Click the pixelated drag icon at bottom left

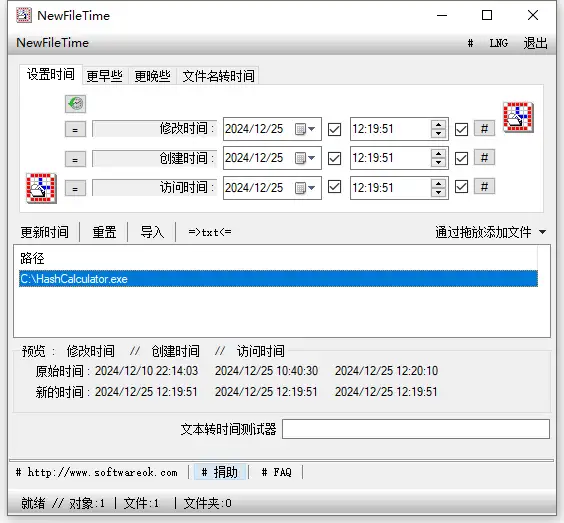(41, 188)
